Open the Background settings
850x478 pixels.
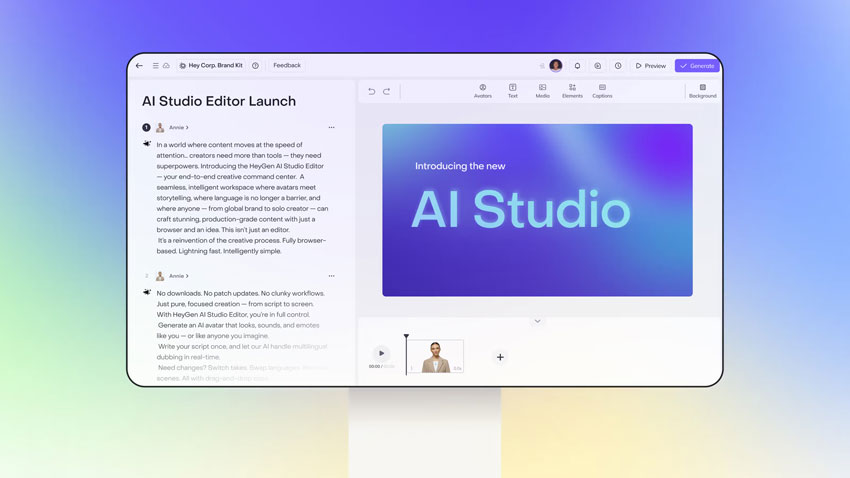point(702,91)
